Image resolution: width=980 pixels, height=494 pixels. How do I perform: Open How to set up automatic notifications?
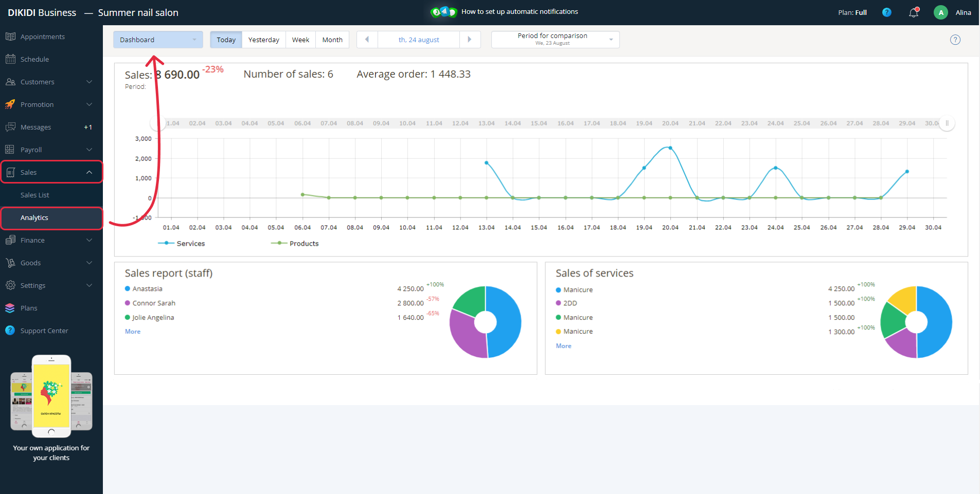point(520,11)
